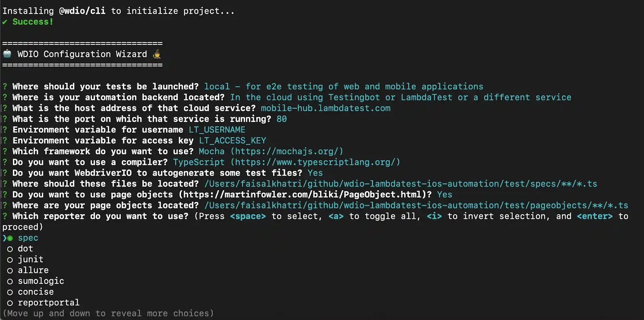Viewport: 644px width, 320px height.
Task: Click the wizard emoji after Configuration Wizard title
Action: click(x=157, y=54)
